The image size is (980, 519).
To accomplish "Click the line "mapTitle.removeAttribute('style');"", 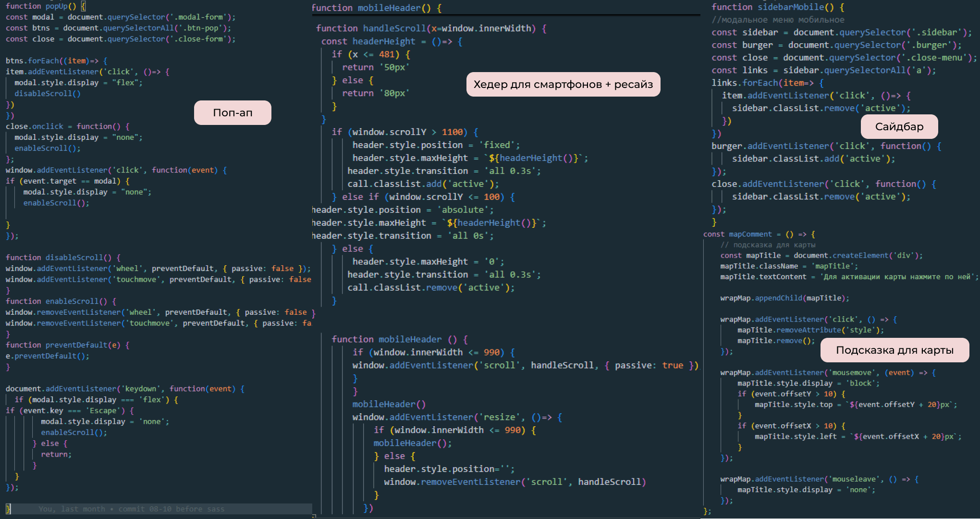I will point(811,330).
